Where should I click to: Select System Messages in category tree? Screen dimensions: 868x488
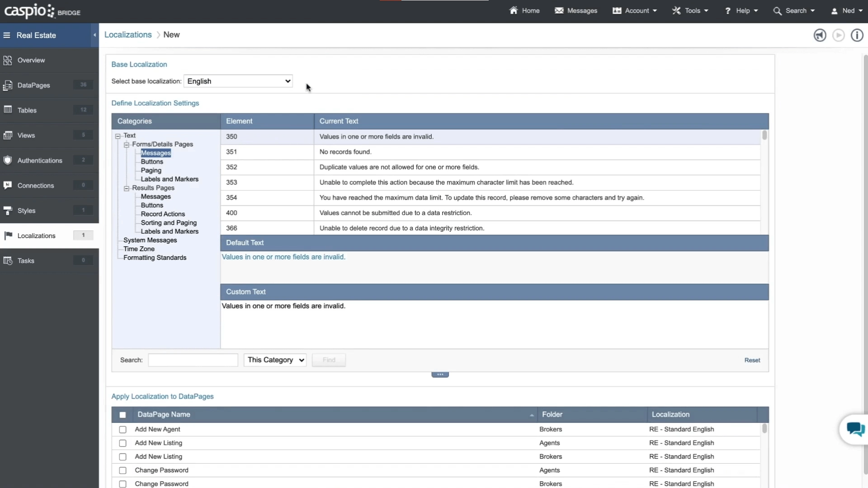coord(150,240)
